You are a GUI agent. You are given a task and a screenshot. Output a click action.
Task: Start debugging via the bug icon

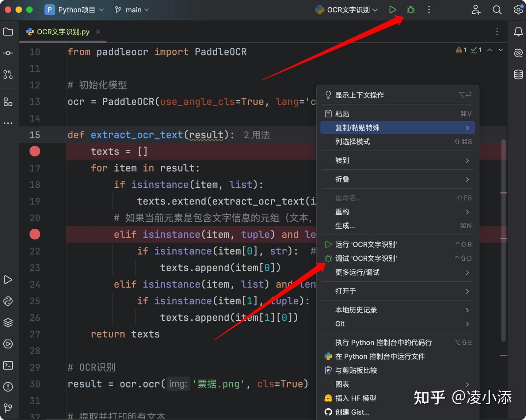tap(411, 10)
